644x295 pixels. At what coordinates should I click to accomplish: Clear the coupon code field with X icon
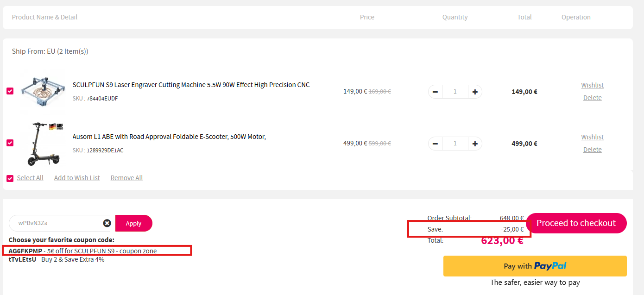(x=107, y=223)
